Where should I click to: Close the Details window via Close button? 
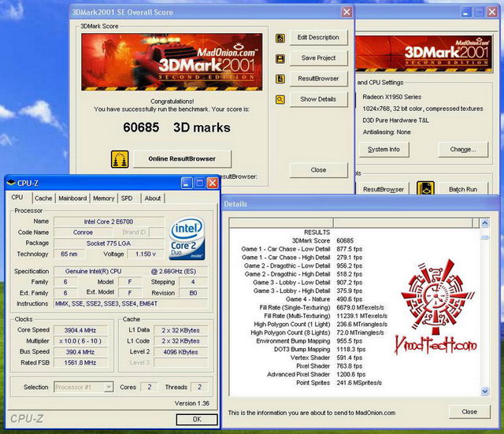click(x=469, y=412)
